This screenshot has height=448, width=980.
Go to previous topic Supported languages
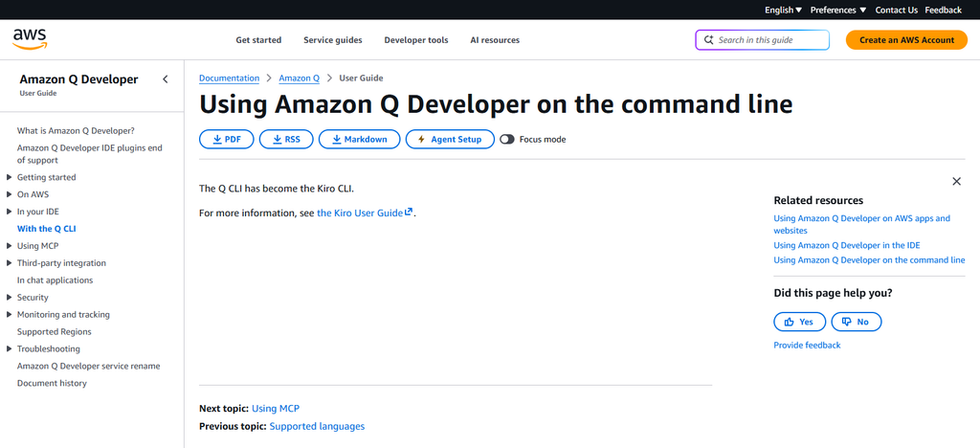317,426
